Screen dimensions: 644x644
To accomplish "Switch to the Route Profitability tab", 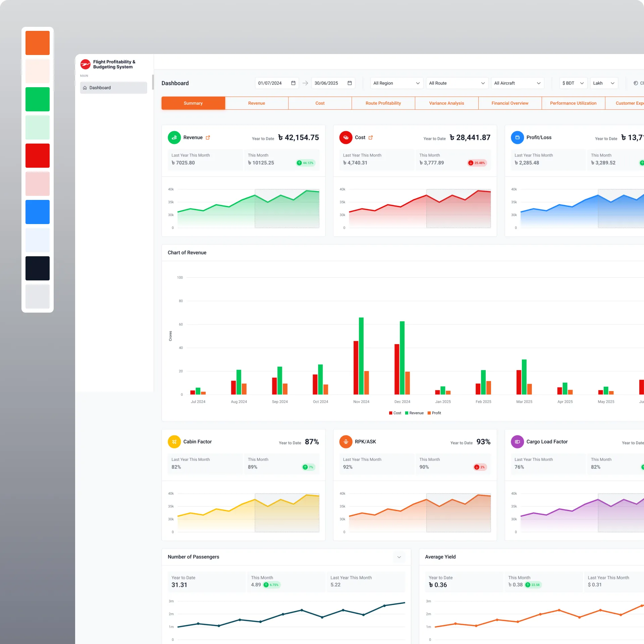I will click(x=383, y=103).
